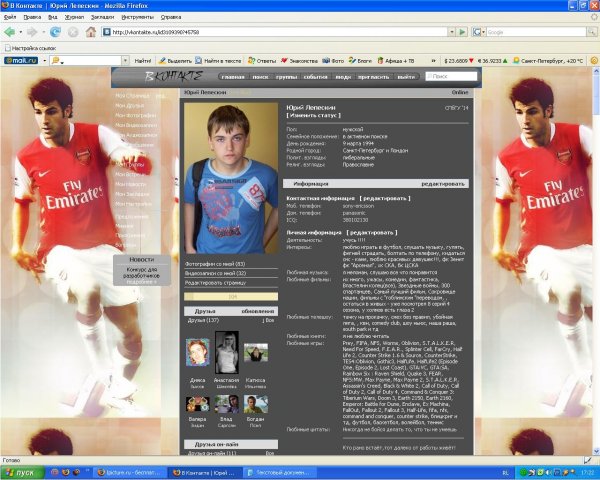Click выйти to log out
This screenshot has height=480, width=600.
click(406, 77)
